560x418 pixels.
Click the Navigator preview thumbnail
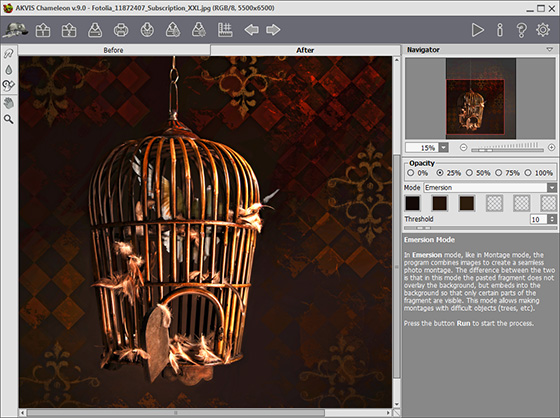tap(480, 99)
